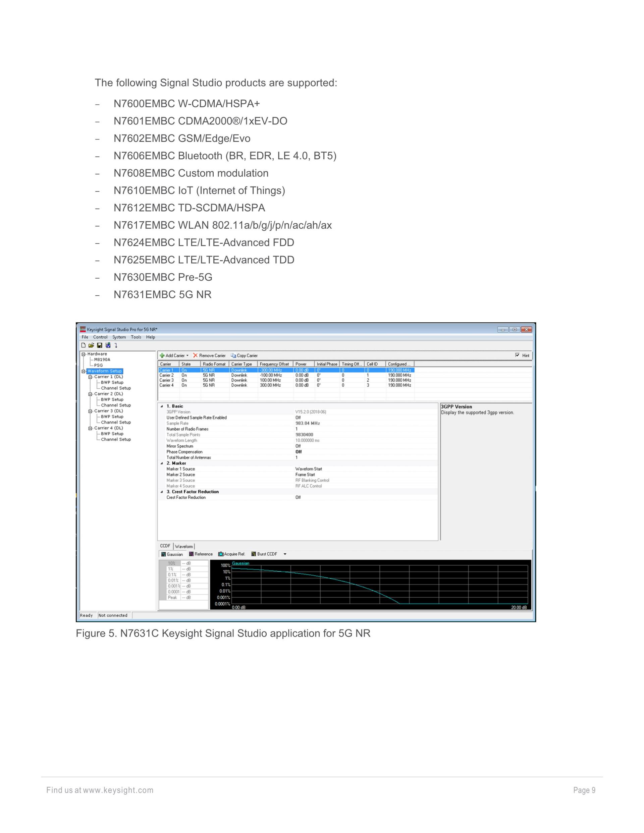Collapse the Hardware tree node
Screen dimensions: 644x833
pos(83,354)
